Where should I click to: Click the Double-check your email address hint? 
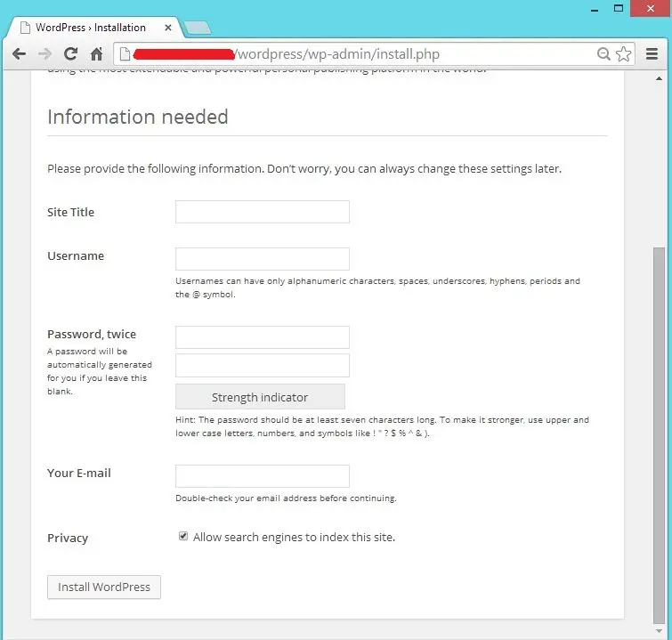286,498
